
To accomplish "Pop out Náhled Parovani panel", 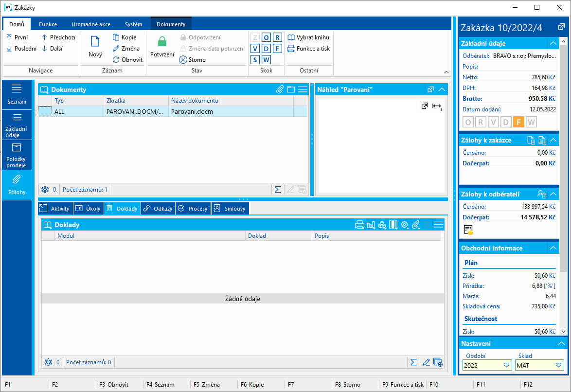I will [x=430, y=89].
